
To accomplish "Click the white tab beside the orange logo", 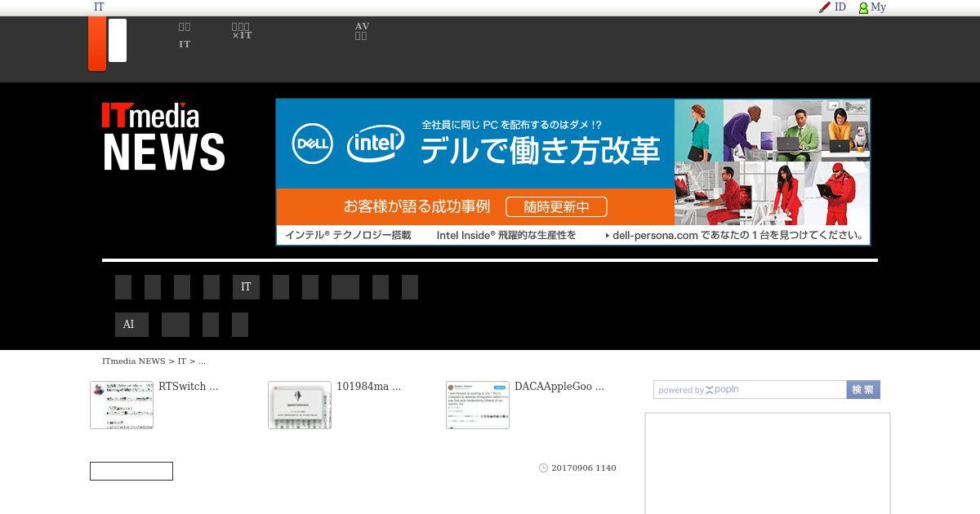I will (118, 41).
